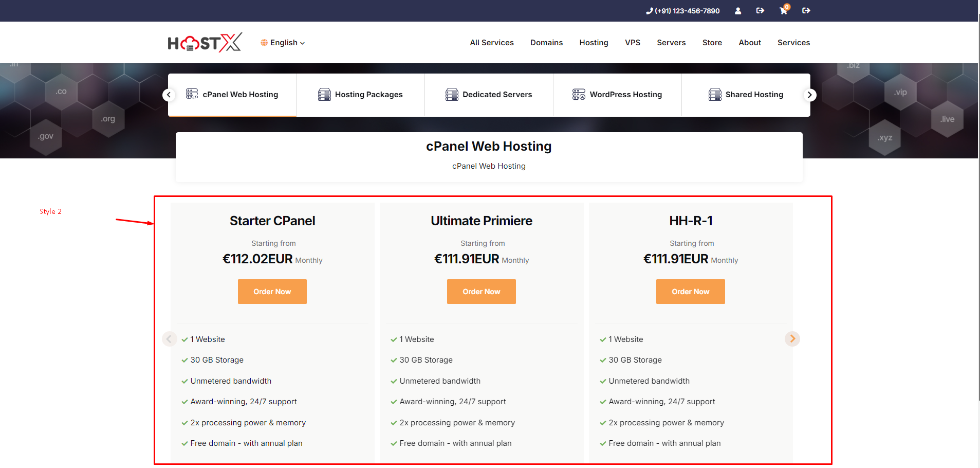The image size is (980, 468).
Task: Expand the English language dropdown
Action: point(283,43)
